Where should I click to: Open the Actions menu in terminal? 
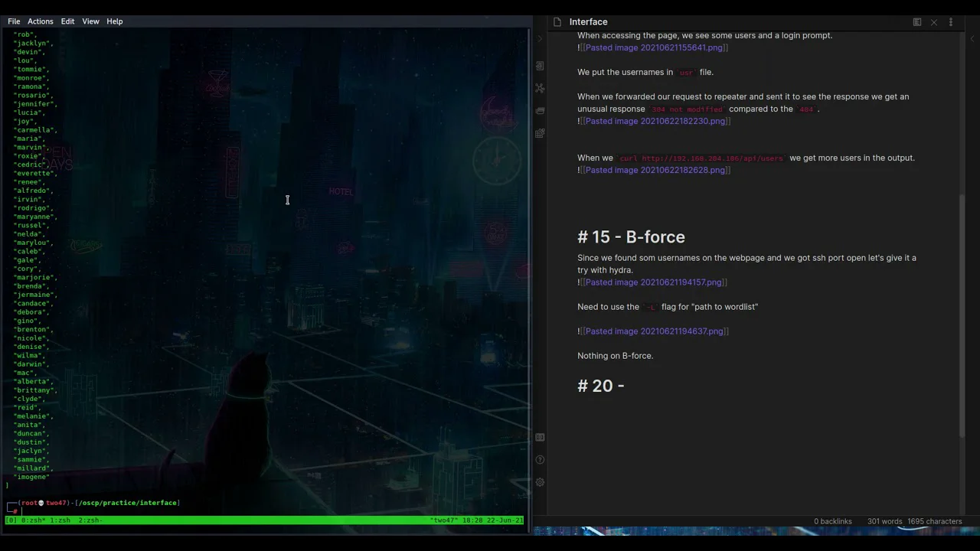pos(41,21)
